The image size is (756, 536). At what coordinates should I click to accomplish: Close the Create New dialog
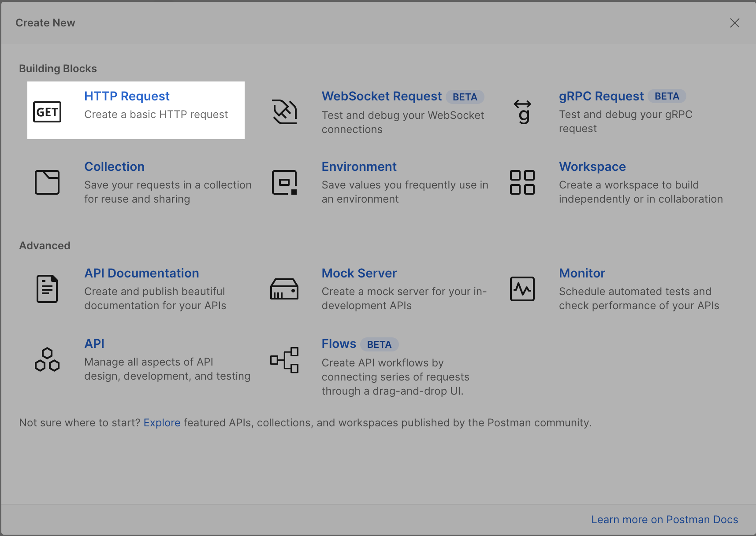tap(734, 23)
